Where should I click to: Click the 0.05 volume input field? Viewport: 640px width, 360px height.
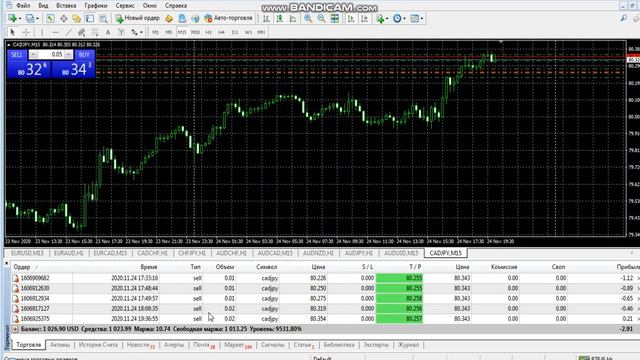pos(51,54)
